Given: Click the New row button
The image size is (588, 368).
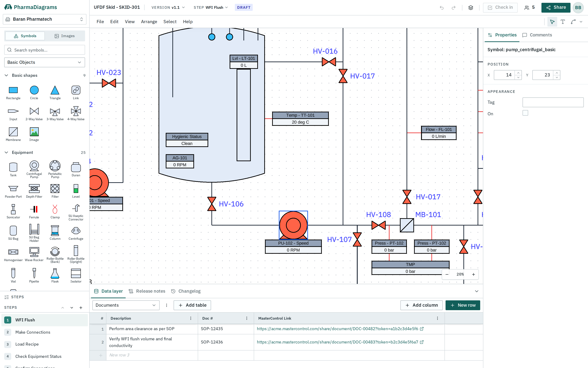Looking at the screenshot, I should [463, 305].
